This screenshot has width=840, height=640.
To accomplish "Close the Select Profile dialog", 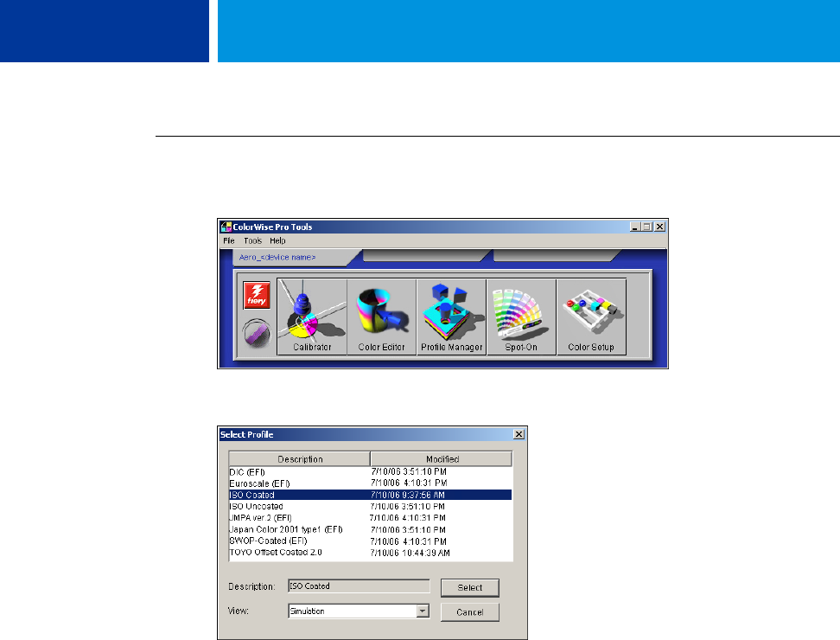I will tap(519, 434).
